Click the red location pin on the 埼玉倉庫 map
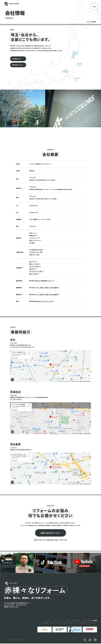The width and height of the screenshot is (101, 644). [50, 467]
